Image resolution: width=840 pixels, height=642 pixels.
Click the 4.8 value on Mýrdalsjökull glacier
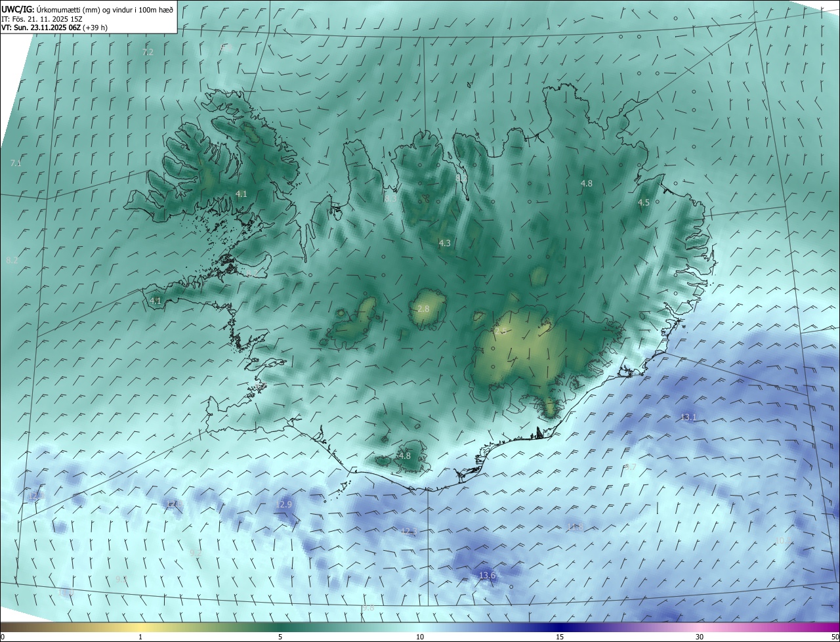click(404, 456)
